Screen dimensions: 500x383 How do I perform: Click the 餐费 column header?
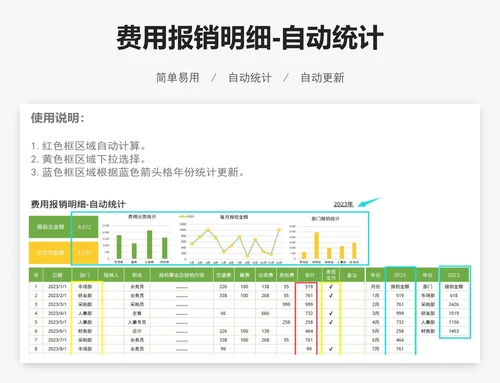tap(244, 275)
